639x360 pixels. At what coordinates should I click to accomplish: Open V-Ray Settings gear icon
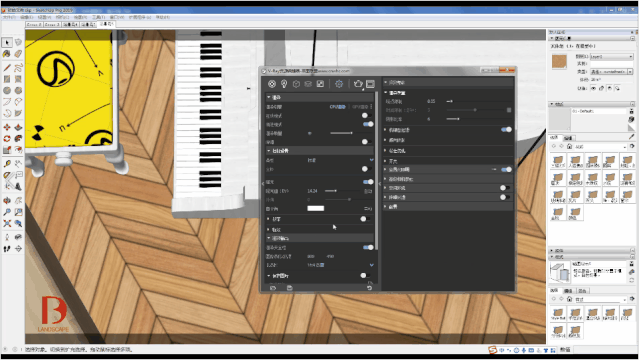(x=339, y=84)
